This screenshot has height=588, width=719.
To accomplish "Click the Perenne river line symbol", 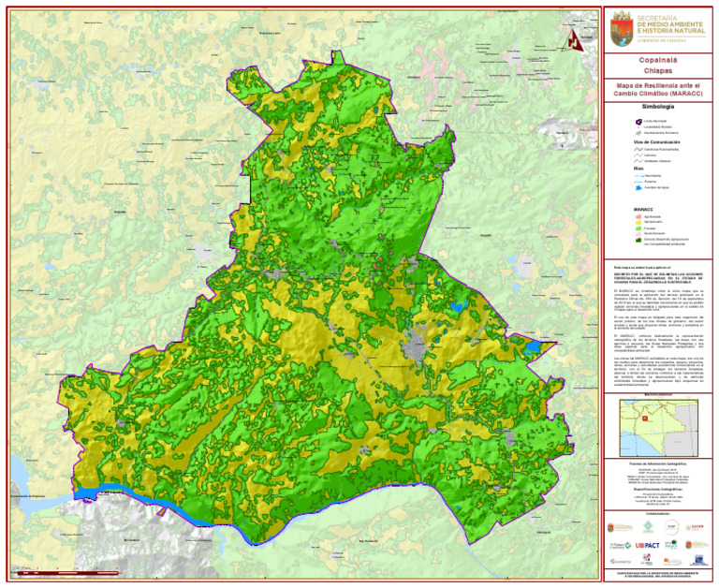I will [638, 182].
